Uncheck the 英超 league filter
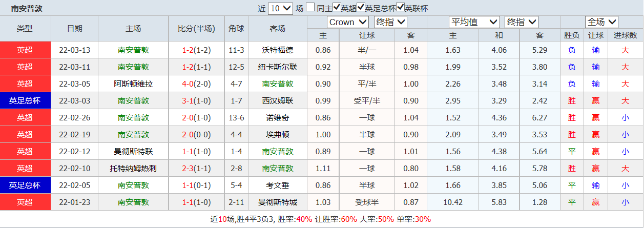 coord(337,8)
